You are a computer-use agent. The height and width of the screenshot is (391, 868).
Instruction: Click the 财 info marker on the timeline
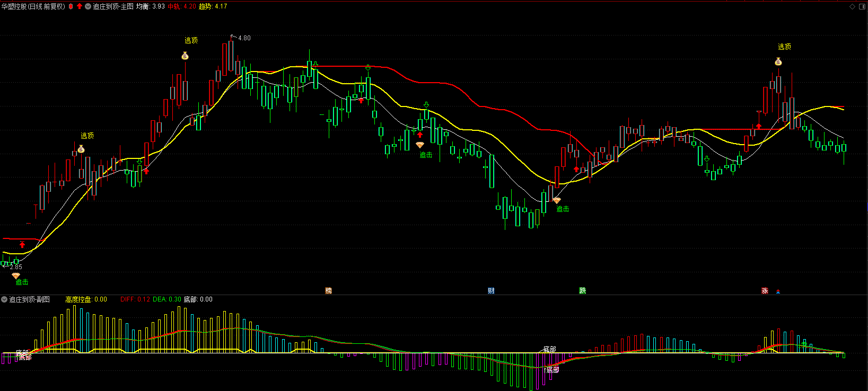tap(491, 291)
